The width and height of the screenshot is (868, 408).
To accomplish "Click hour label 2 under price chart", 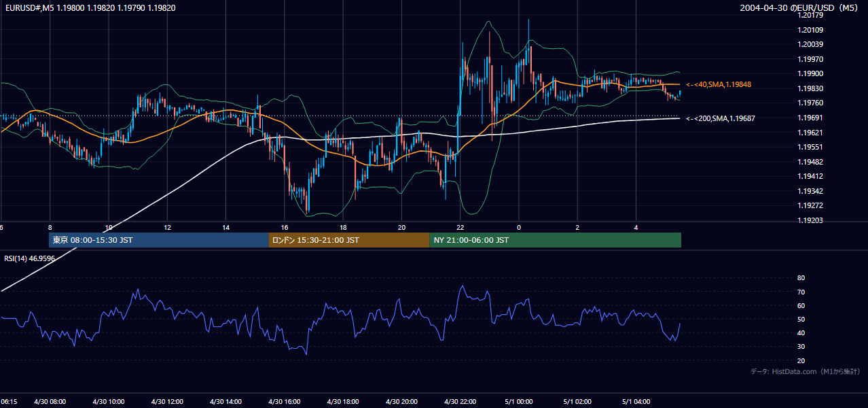I will (x=577, y=228).
